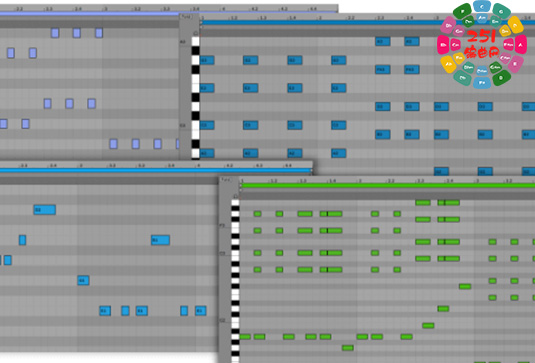
Task: Click bar 2 marker on blue piano roll ruler
Action: click(x=320, y=18)
